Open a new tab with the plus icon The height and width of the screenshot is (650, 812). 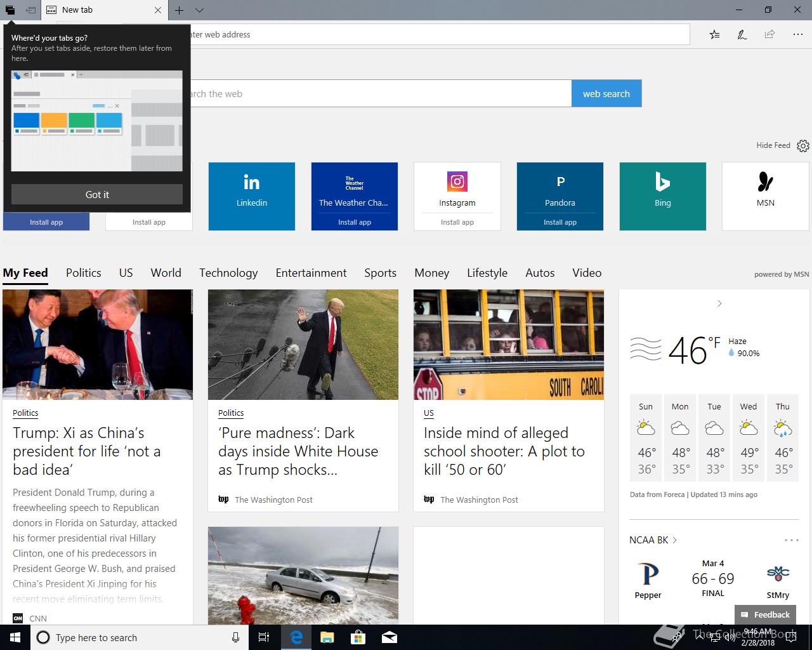click(180, 10)
